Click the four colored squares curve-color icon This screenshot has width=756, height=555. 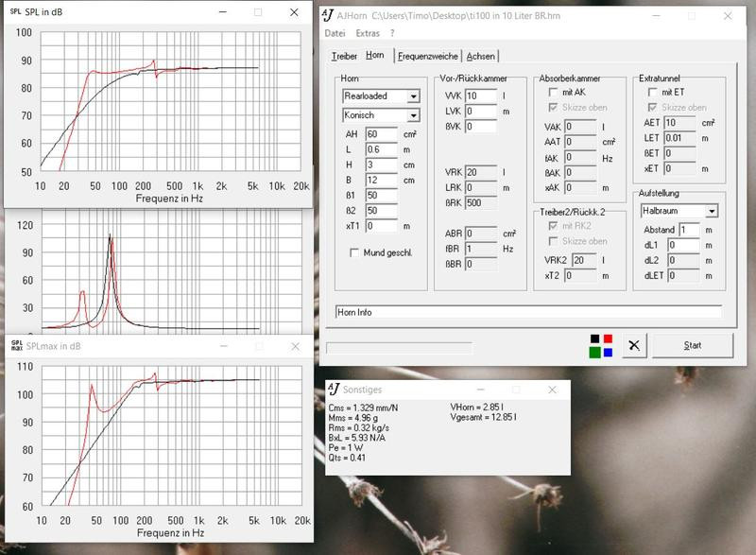[601, 345]
